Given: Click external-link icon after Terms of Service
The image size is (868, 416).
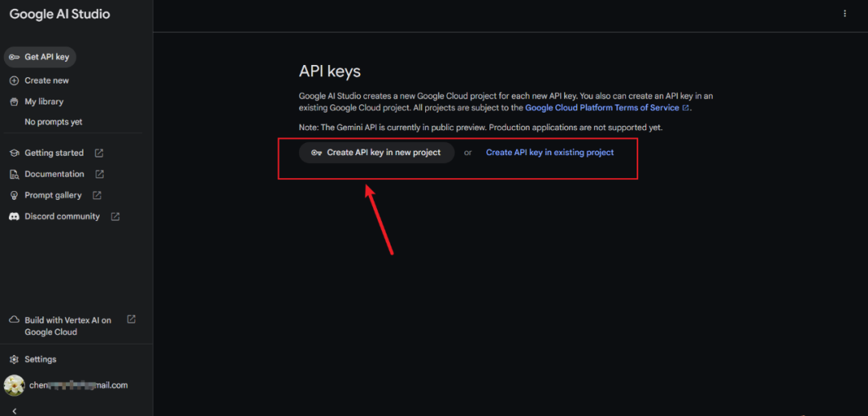Looking at the screenshot, I should point(686,108).
